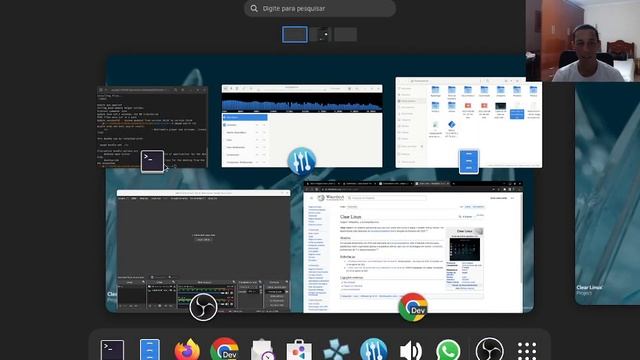Activate the Terminal window preview
The width and height of the screenshot is (640, 360).
coord(152,127)
